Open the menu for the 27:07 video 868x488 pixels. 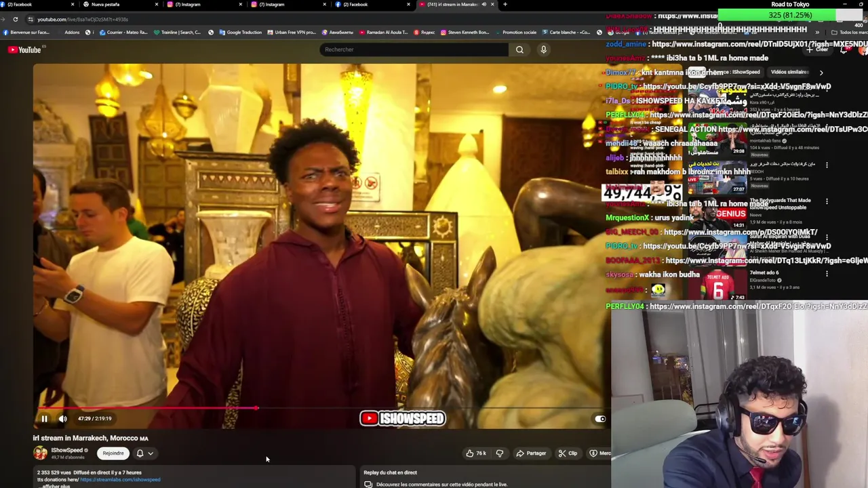pos(827,165)
